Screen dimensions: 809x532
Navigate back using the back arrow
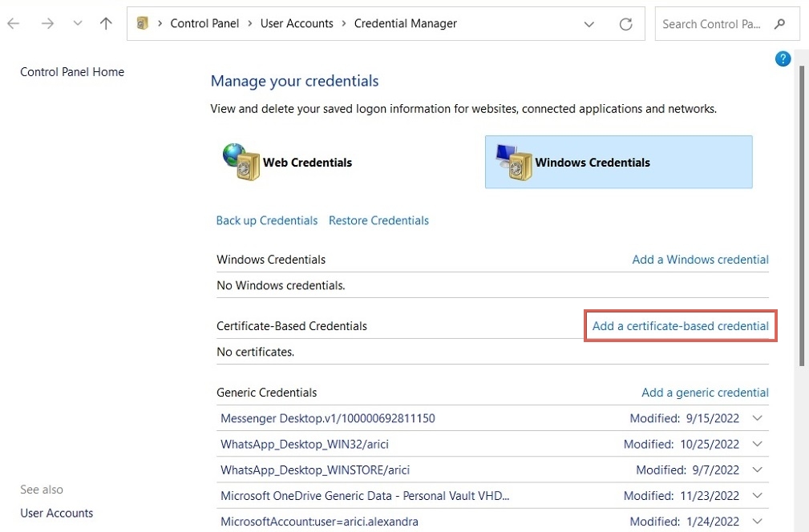pos(13,23)
